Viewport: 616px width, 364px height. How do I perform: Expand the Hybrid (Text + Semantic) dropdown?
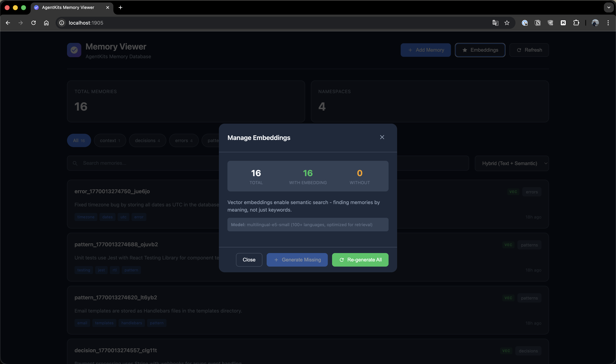(x=511, y=163)
